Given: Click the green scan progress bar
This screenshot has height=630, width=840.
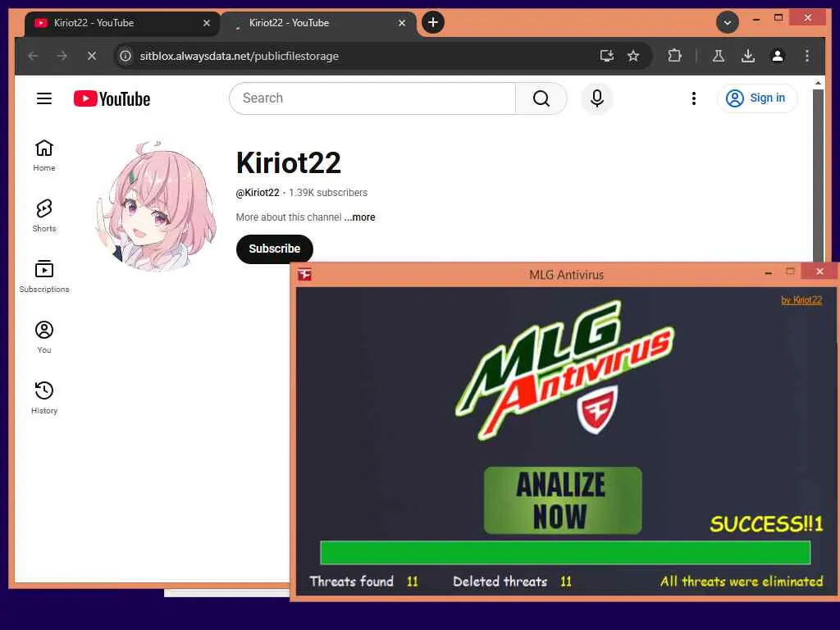Looking at the screenshot, I should pos(565,552).
